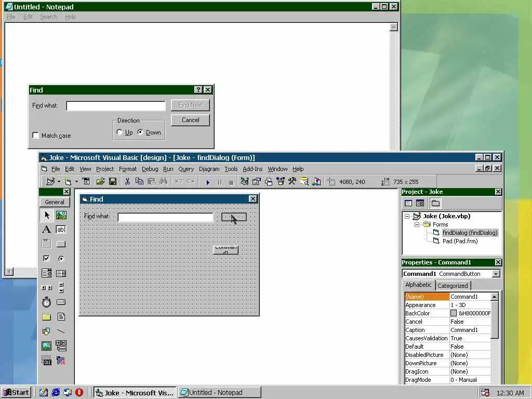Choose the Up direction radio button
Screen dimensions: 532x399
click(119, 132)
